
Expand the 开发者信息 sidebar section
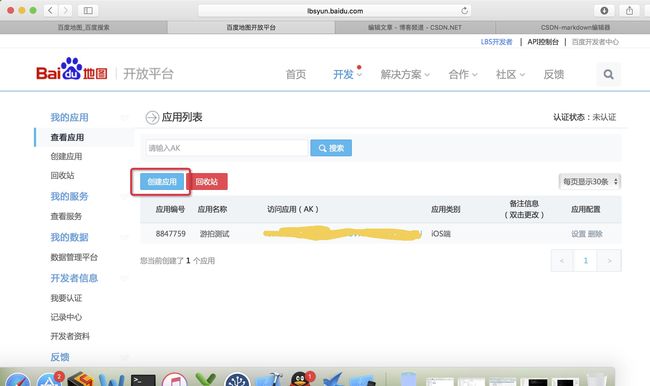[74, 278]
